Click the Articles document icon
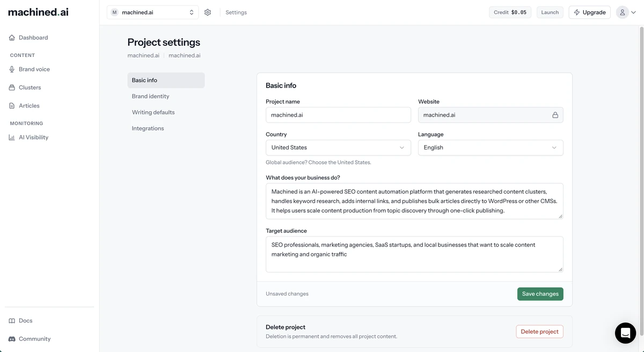Screen dimensions: 644x352 click(x=12, y=106)
